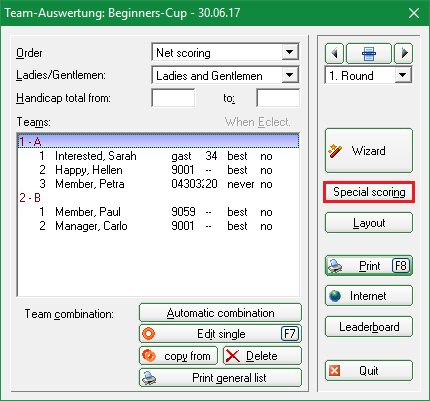Launch the Wizard with magic wand icon

(369, 151)
